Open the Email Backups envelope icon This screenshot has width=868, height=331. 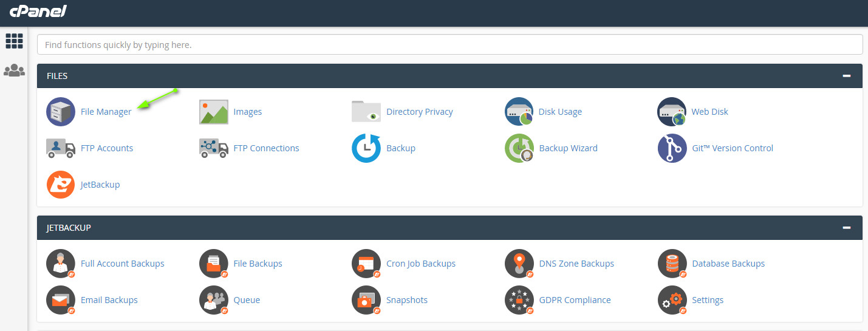point(61,301)
